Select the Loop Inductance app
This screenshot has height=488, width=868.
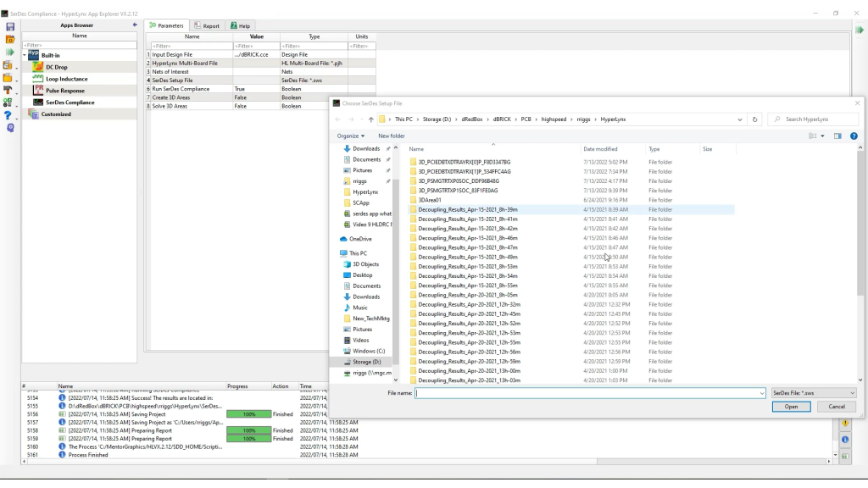66,79
